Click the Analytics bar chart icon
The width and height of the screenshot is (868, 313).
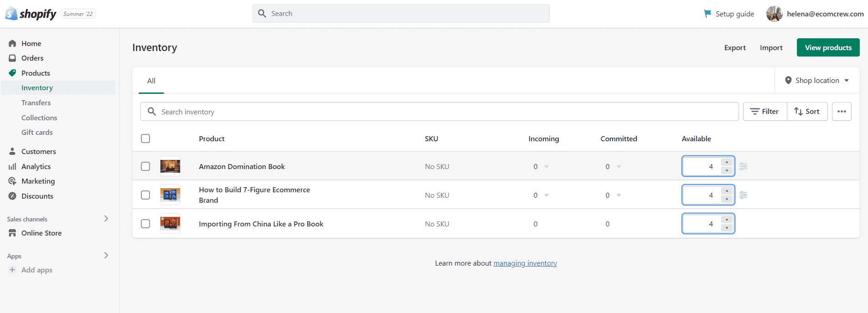tap(12, 166)
